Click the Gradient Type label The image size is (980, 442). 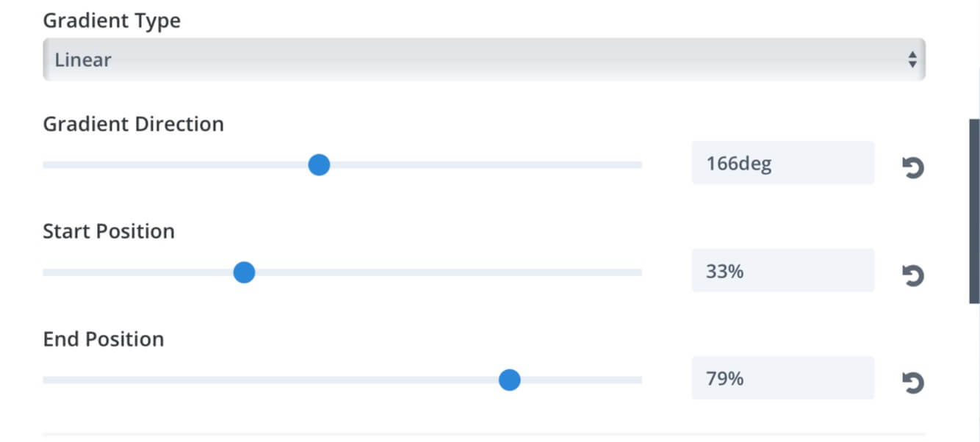pyautogui.click(x=112, y=21)
